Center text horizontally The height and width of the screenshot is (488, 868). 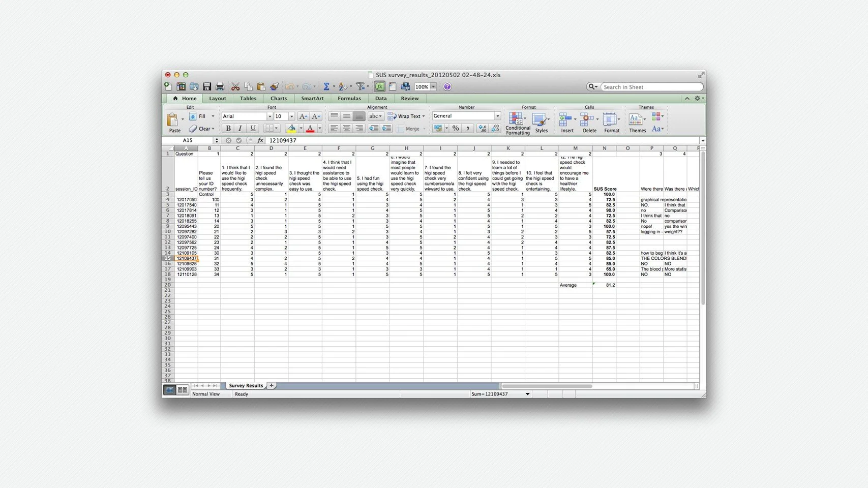coord(346,129)
